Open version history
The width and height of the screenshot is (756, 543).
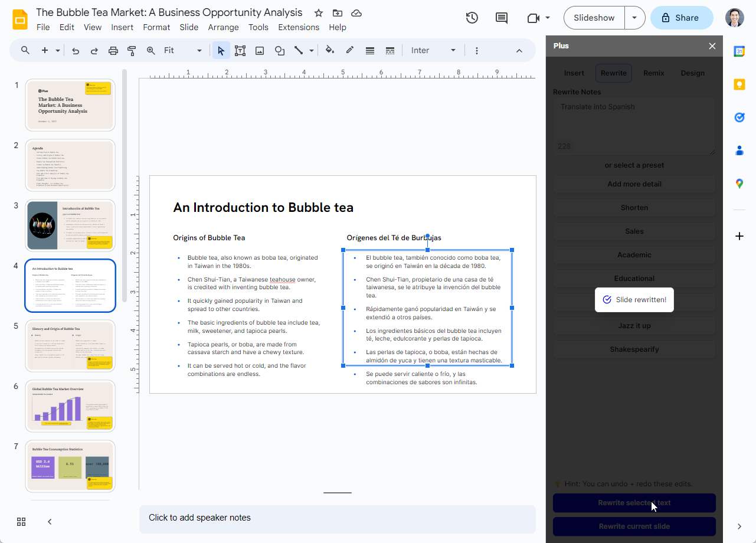click(472, 18)
